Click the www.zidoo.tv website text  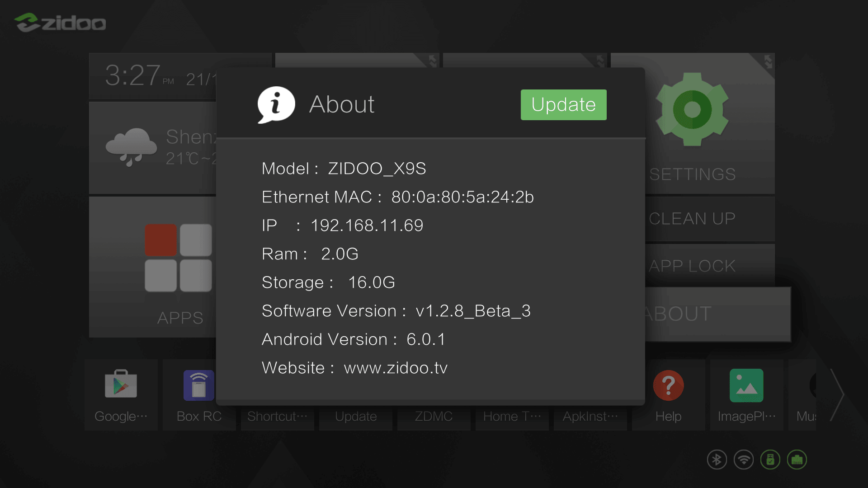(x=396, y=368)
